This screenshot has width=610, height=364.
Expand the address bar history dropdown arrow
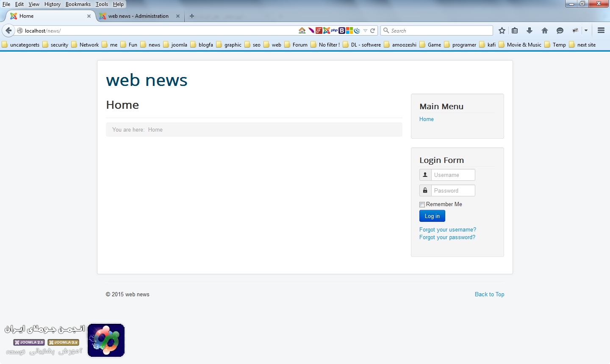click(365, 30)
